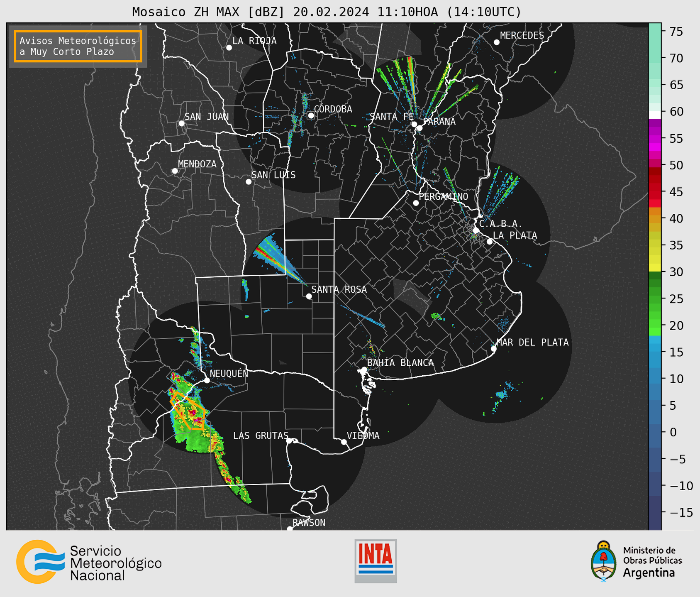
Task: Click the Viedma city marker dot
Action: point(344,442)
